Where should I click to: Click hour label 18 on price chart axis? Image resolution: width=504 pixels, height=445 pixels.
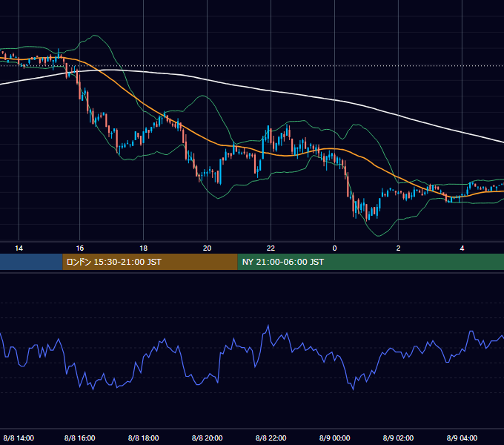(143, 248)
